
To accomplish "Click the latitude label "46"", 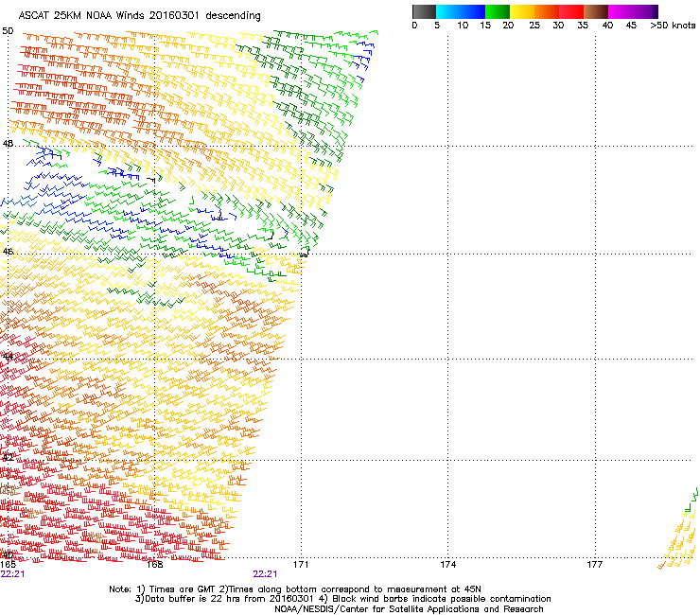I will coord(8,252).
